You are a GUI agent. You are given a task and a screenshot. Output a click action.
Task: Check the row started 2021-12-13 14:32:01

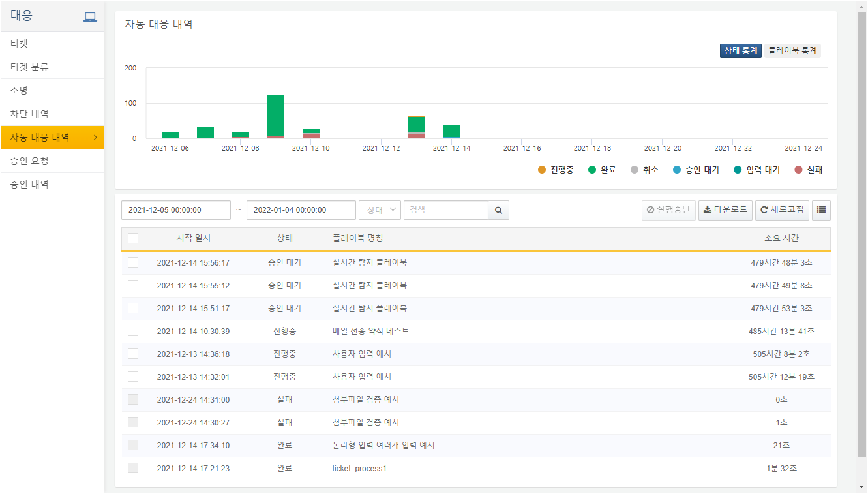pyautogui.click(x=133, y=377)
